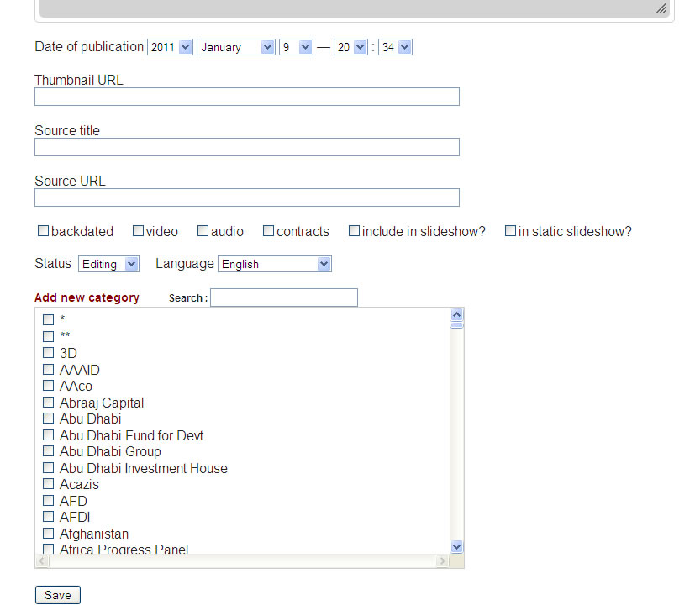
Task: Click the Add new category link
Action: [87, 297]
